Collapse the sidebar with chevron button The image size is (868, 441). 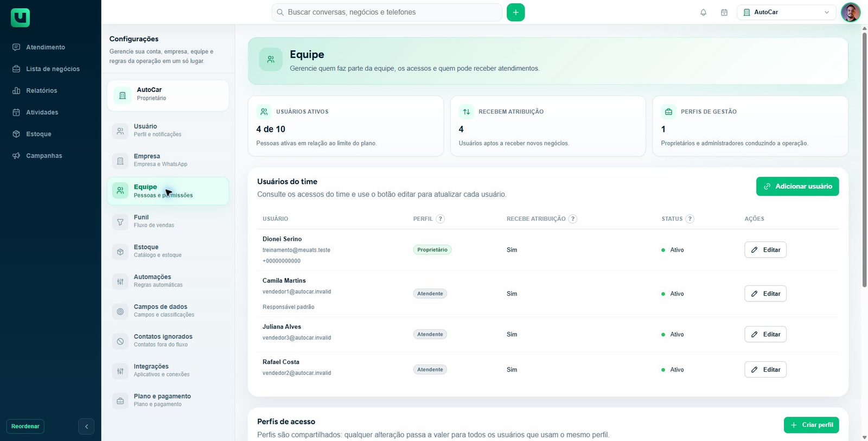tap(86, 426)
